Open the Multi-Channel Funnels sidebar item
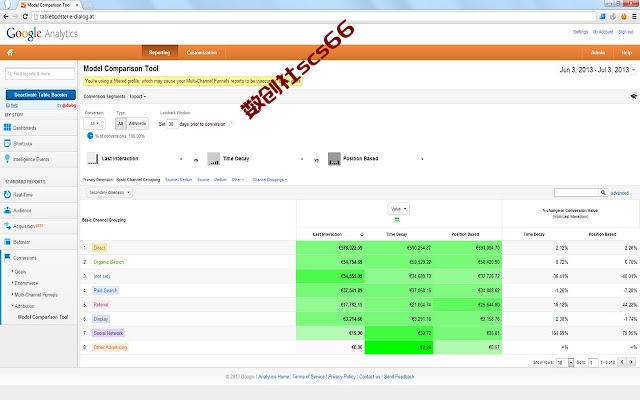 pyautogui.click(x=36, y=294)
